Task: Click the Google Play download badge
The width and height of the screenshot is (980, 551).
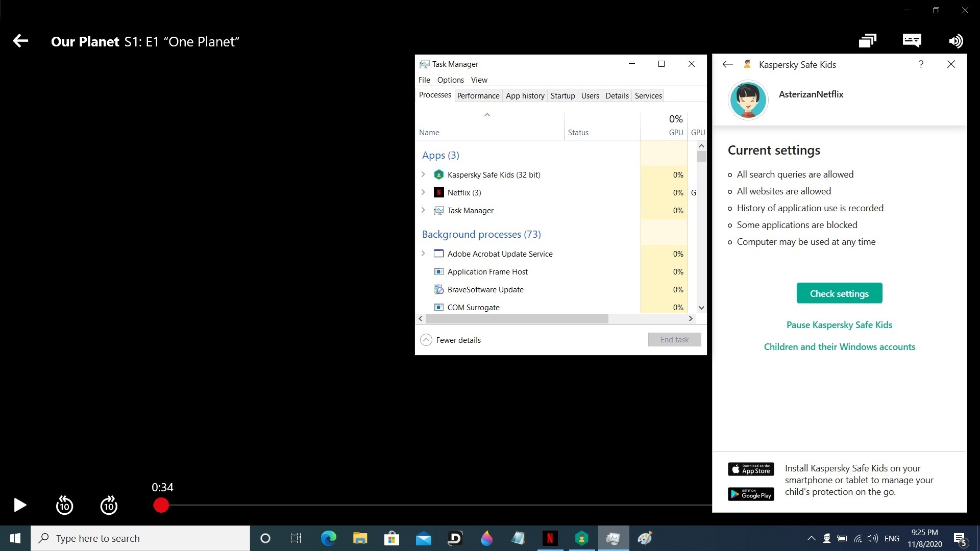Action: [x=751, y=494]
